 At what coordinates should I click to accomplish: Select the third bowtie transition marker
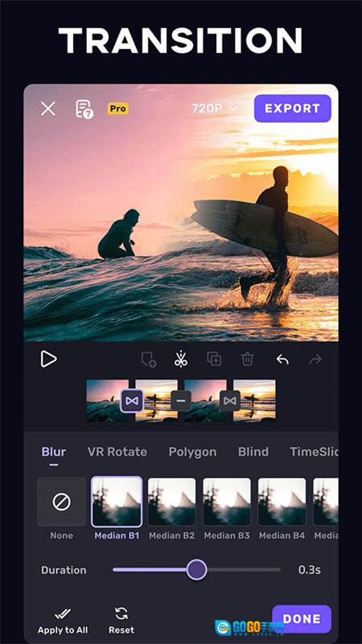pyautogui.click(x=230, y=401)
